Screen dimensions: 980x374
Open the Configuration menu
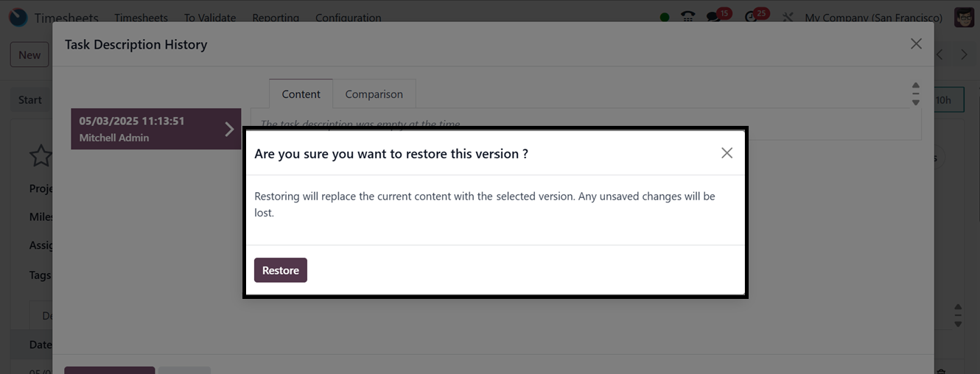tap(348, 18)
